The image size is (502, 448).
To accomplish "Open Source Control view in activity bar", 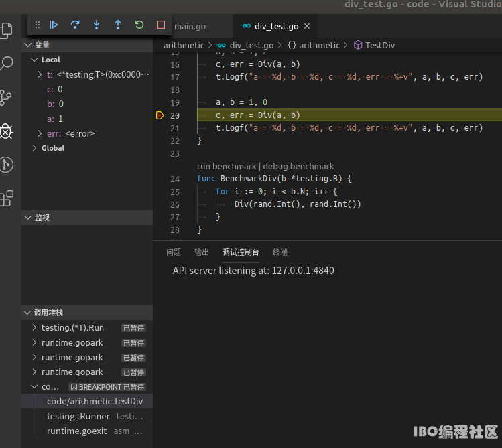I will (6, 98).
